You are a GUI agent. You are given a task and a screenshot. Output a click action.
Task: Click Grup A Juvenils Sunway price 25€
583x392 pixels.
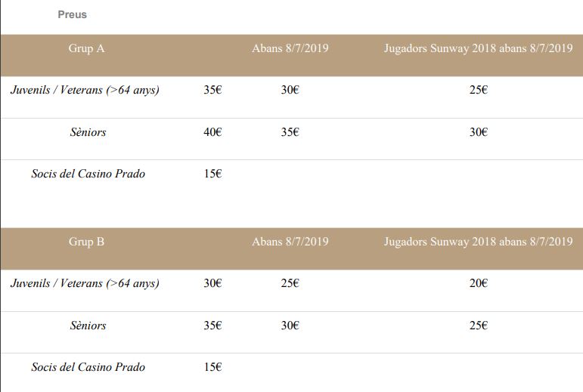pos(479,90)
